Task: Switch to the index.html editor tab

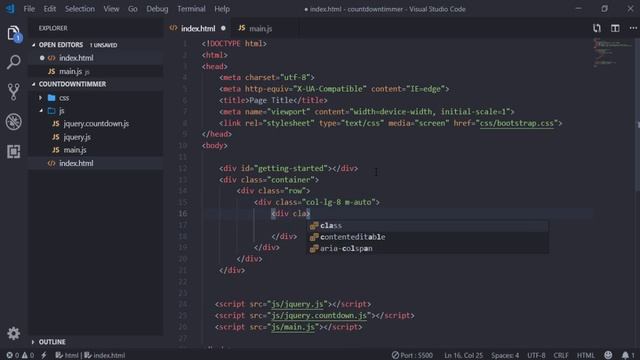Action: [198, 28]
